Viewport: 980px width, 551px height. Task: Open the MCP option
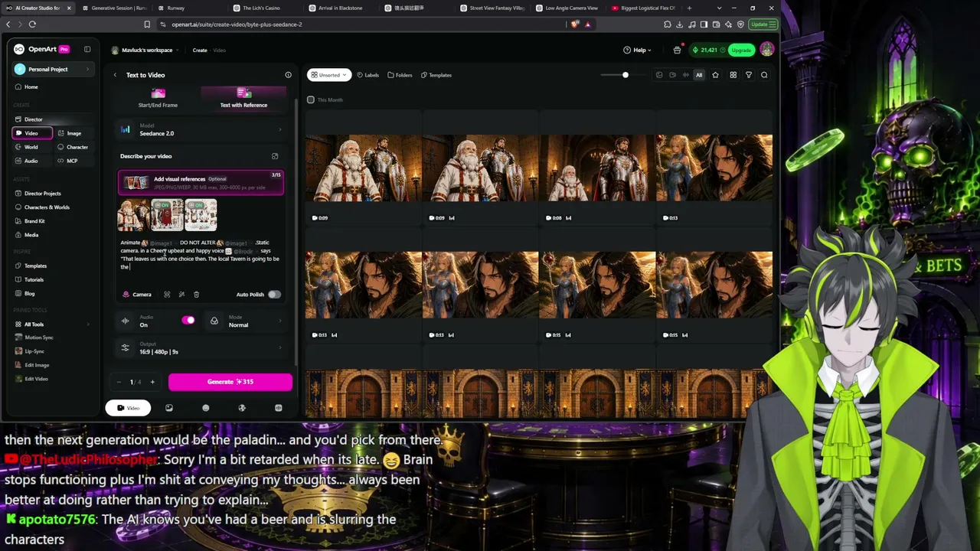pyautogui.click(x=72, y=161)
